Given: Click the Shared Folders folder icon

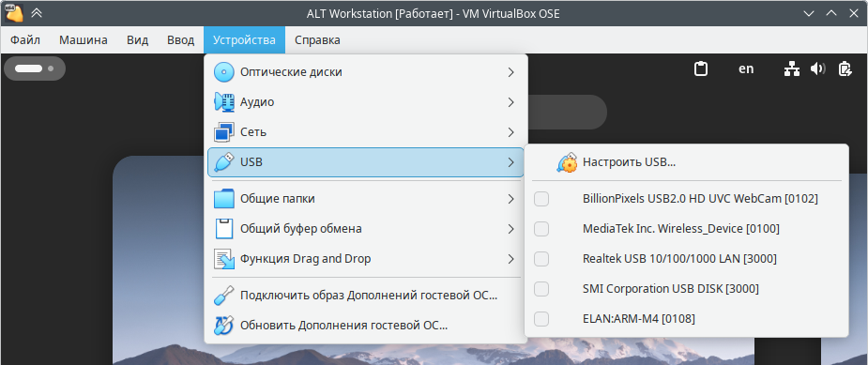Looking at the screenshot, I should coord(224,198).
